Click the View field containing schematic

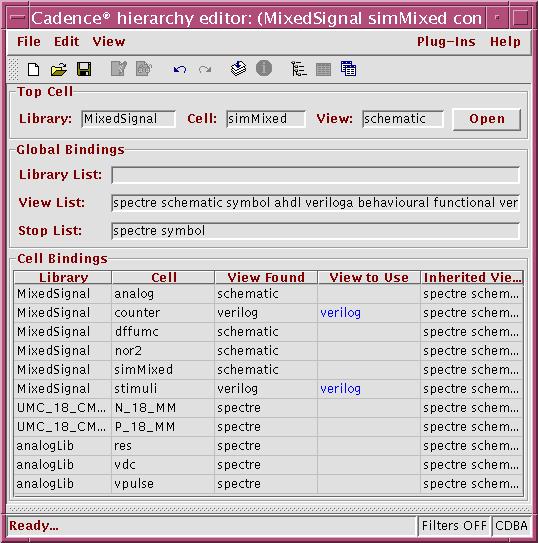pos(403,119)
